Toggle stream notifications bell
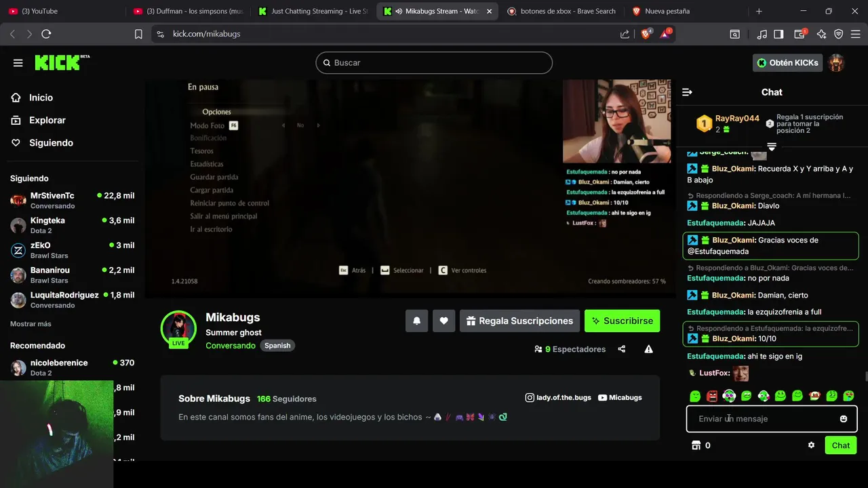This screenshot has height=488, width=868. click(x=417, y=321)
